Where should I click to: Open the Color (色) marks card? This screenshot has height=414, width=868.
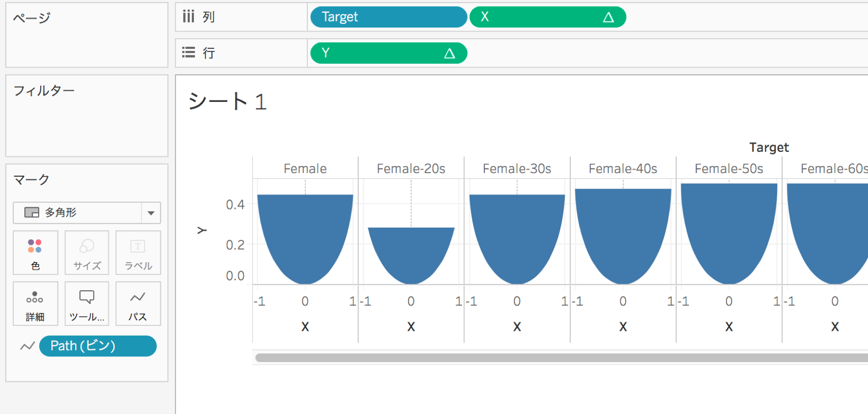point(35,253)
